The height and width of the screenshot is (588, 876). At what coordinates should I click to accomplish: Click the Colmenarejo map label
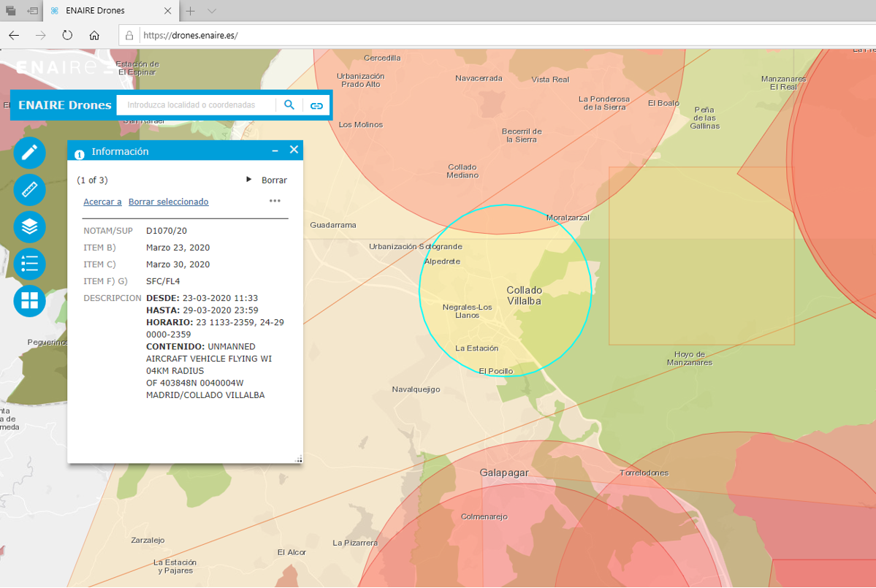[484, 516]
